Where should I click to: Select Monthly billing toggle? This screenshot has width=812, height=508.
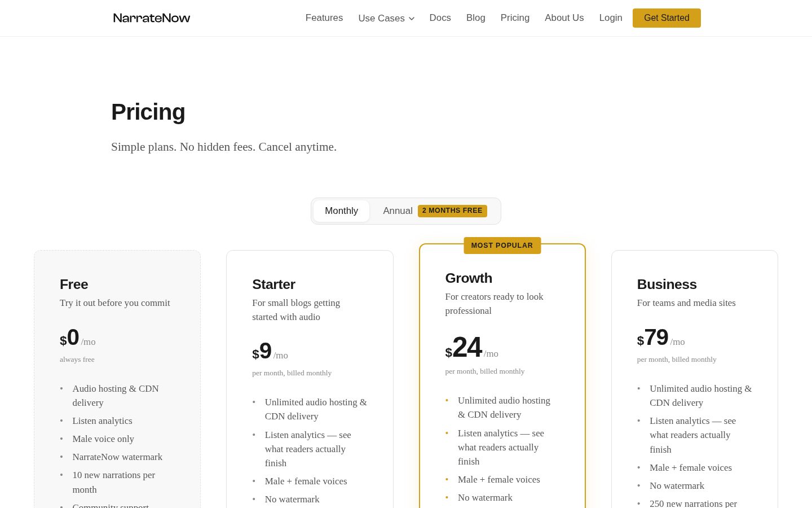341,211
